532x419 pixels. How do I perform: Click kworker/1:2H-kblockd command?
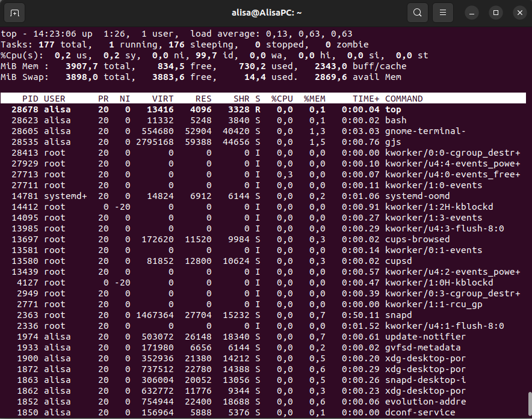(439, 207)
